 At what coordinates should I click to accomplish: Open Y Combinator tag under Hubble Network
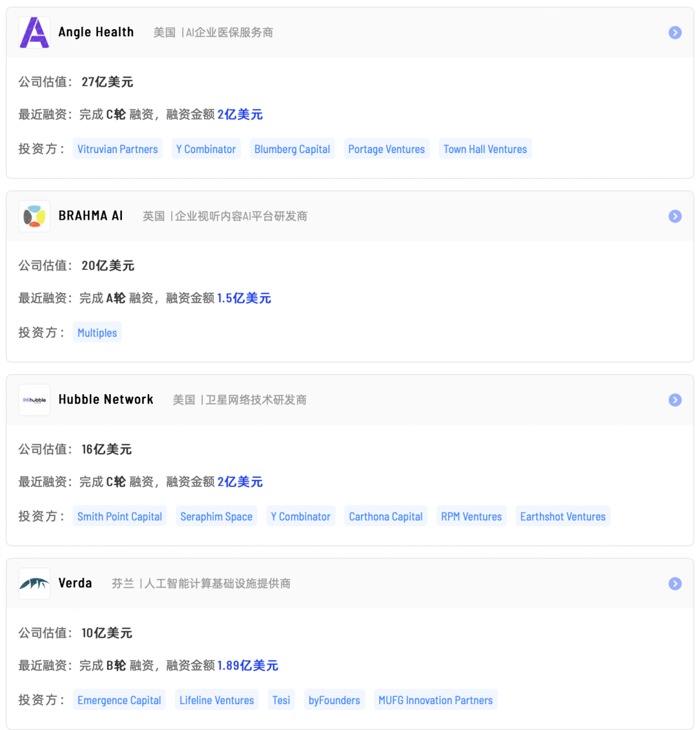point(301,516)
